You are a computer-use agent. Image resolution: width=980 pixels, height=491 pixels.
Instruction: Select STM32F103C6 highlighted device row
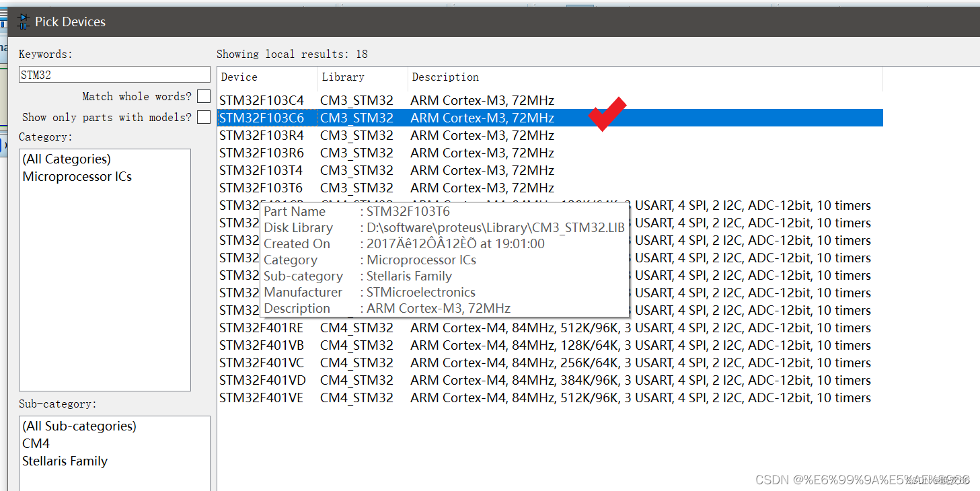click(x=550, y=118)
